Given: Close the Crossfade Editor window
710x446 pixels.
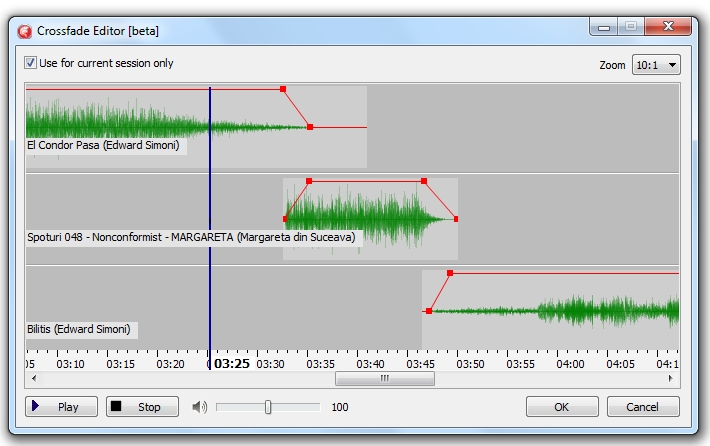Looking at the screenshot, I should [x=668, y=26].
